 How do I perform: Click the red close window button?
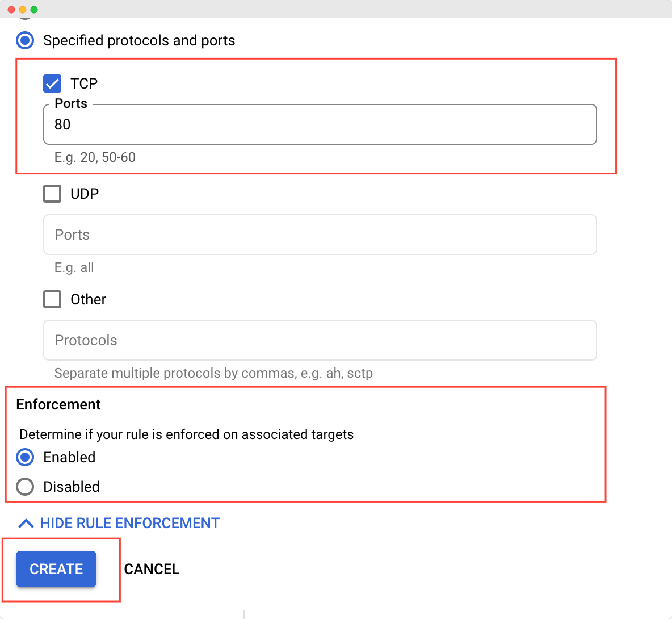pyautogui.click(x=11, y=10)
